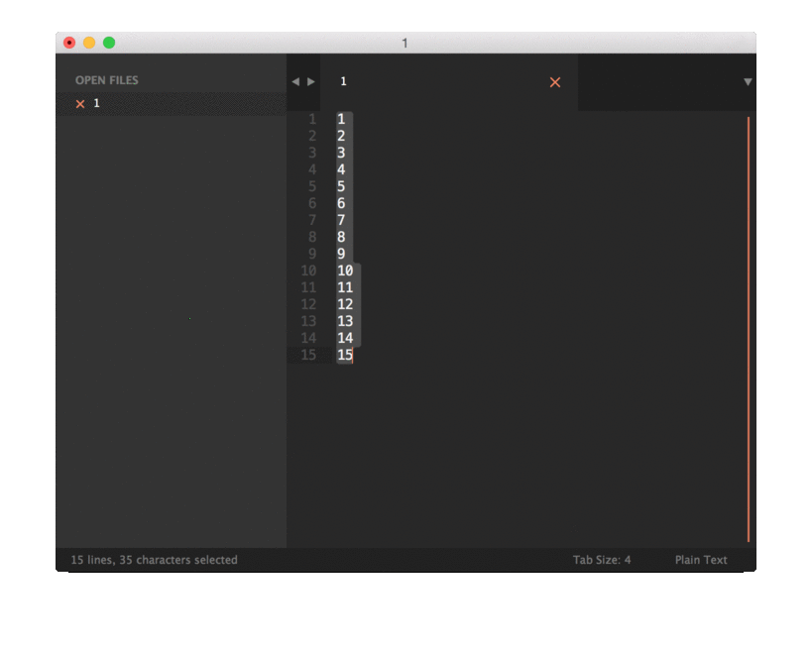Go to previous tab with left arrow
The width and height of the screenshot is (812, 651).
pyautogui.click(x=295, y=82)
